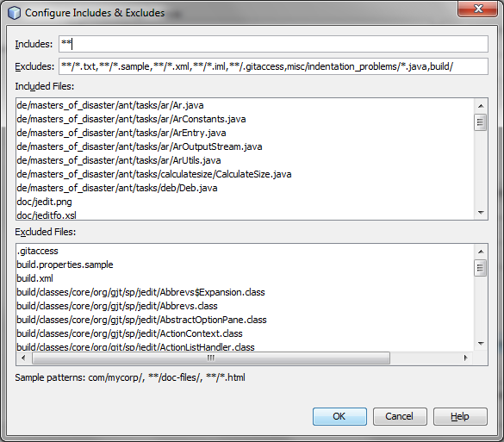Click the up arrow of Excluded Files scrollbar

[481, 252]
